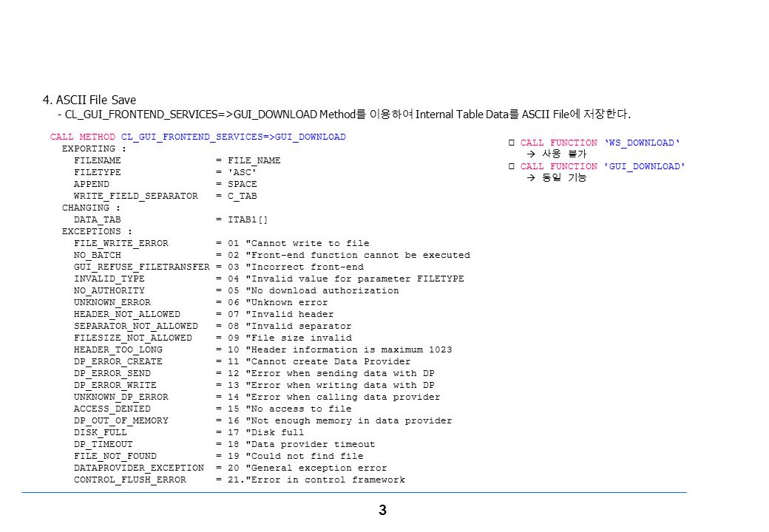The width and height of the screenshot is (769, 532).
Task: Select the CALL METHOD CL_GUI_FRONTEND_SERVICES=>GUI_DOWNLOAD line
Action: 197,137
